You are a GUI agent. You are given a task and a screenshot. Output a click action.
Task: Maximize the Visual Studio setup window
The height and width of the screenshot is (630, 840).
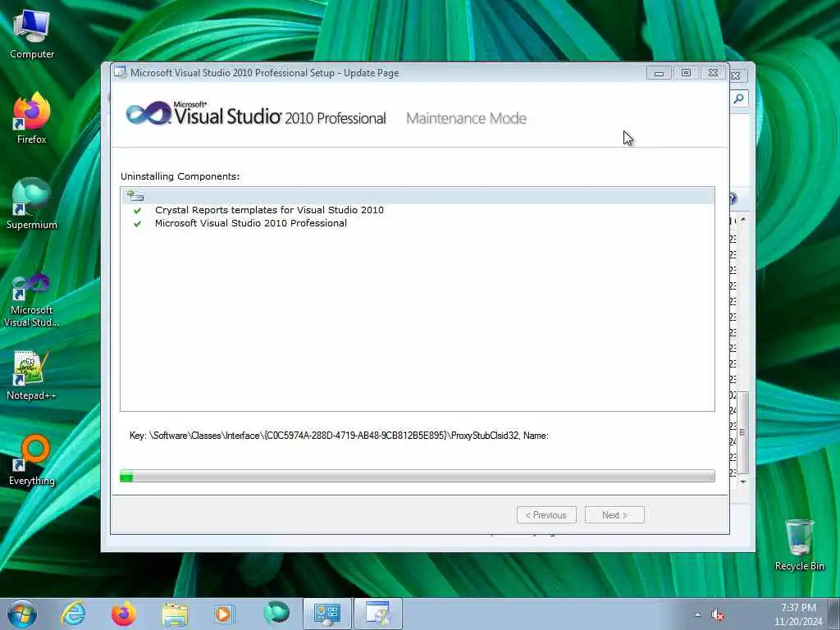[x=686, y=73]
